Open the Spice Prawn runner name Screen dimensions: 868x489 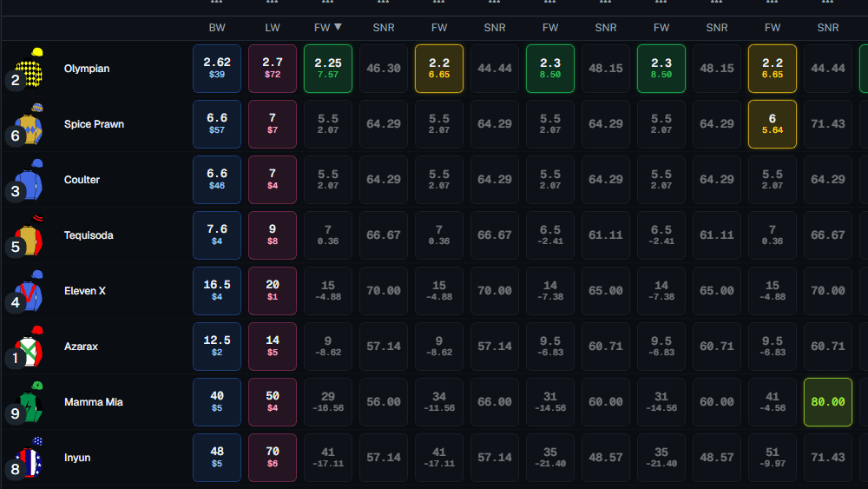[94, 124]
